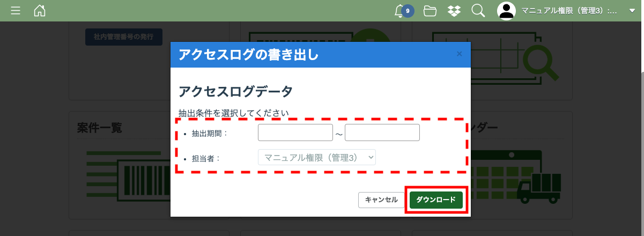Open the 担当者 dropdown
Screen dimensions: 644x236
click(317, 157)
